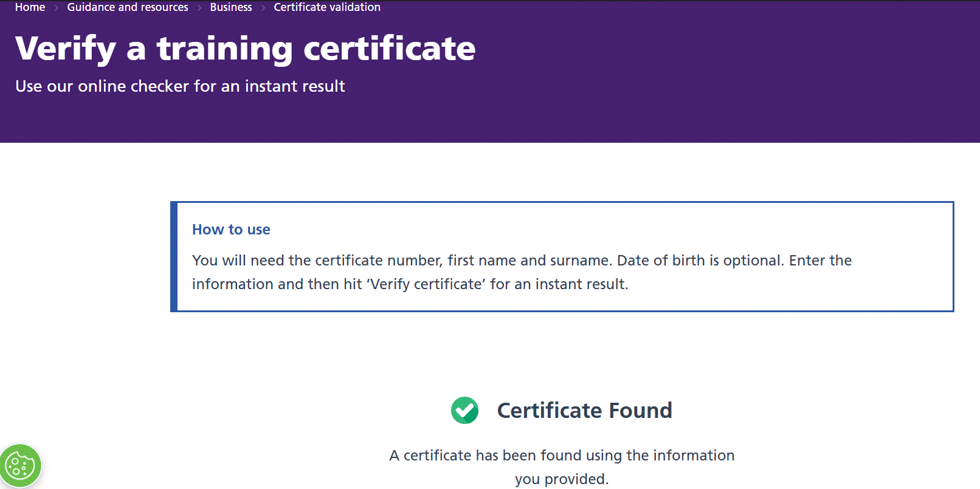Click the 'Enter the' text in instructions

pos(820,261)
